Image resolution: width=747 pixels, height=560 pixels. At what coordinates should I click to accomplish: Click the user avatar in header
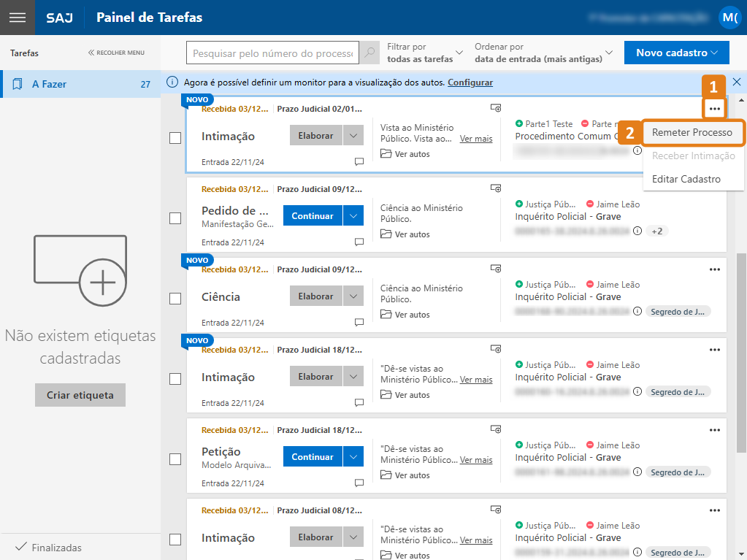(729, 18)
